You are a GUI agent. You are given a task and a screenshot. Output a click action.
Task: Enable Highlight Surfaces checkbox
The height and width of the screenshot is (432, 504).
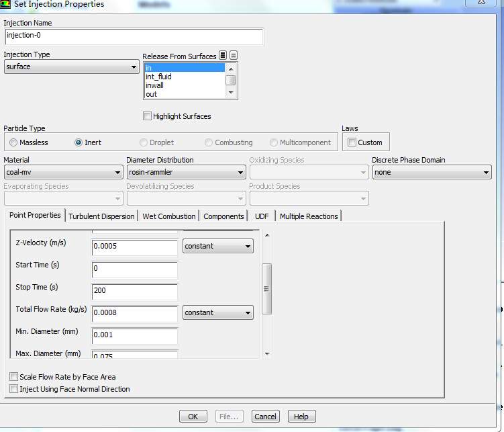(147, 116)
